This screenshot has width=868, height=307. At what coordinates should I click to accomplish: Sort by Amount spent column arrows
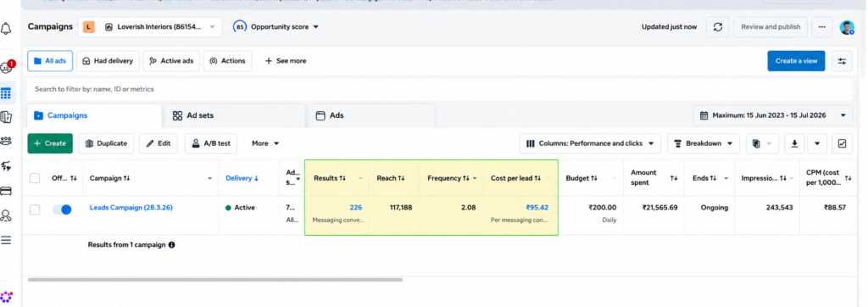674,178
